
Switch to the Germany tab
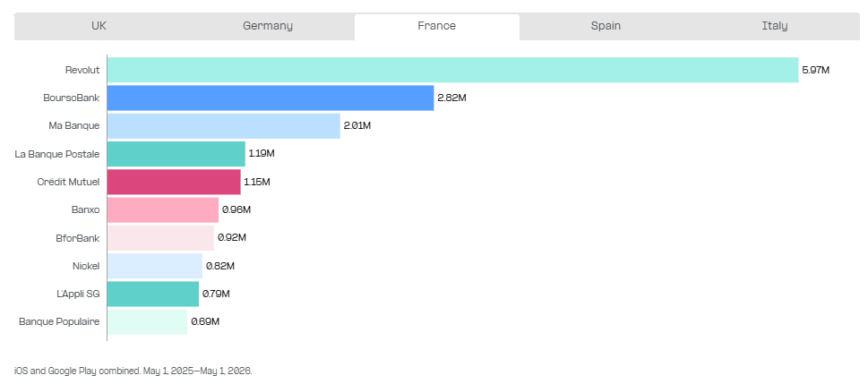coord(267,26)
